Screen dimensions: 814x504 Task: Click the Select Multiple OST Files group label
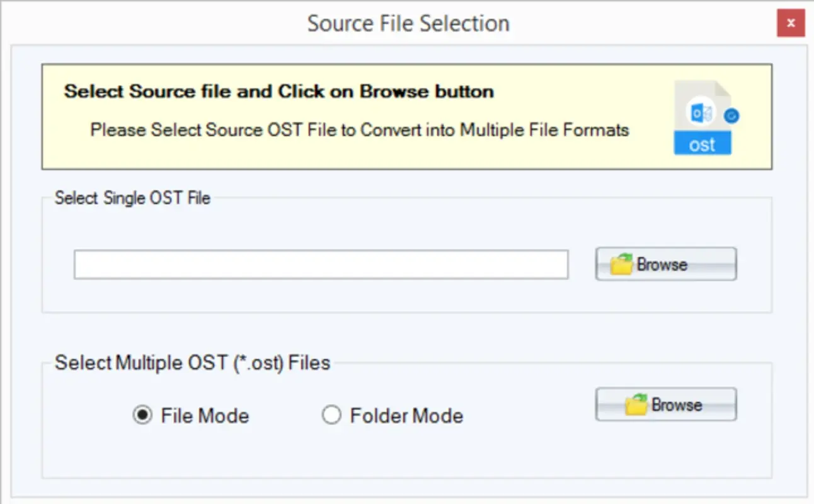coord(192,362)
